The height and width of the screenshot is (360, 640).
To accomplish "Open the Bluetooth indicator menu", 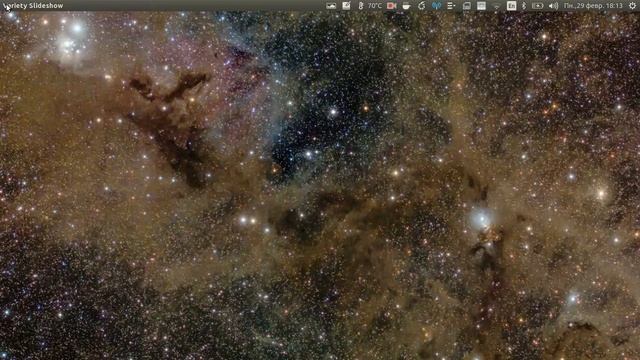I will pos(524,6).
